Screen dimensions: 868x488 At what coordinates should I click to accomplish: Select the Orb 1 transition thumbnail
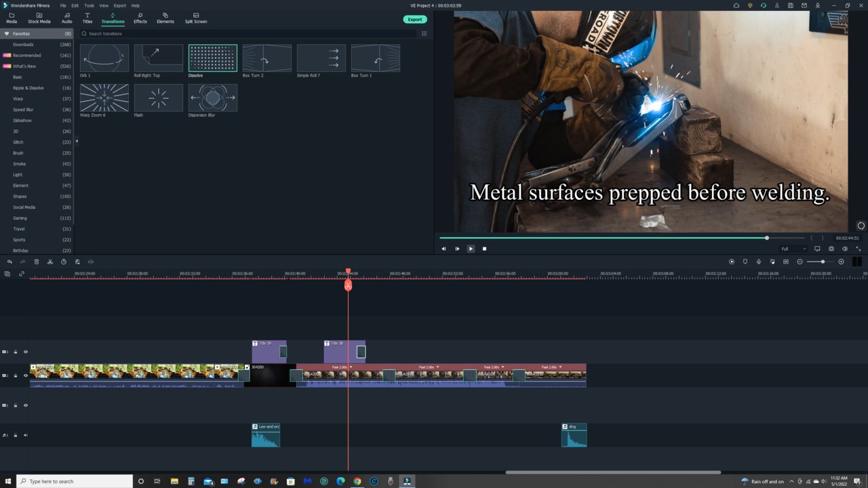click(x=104, y=58)
